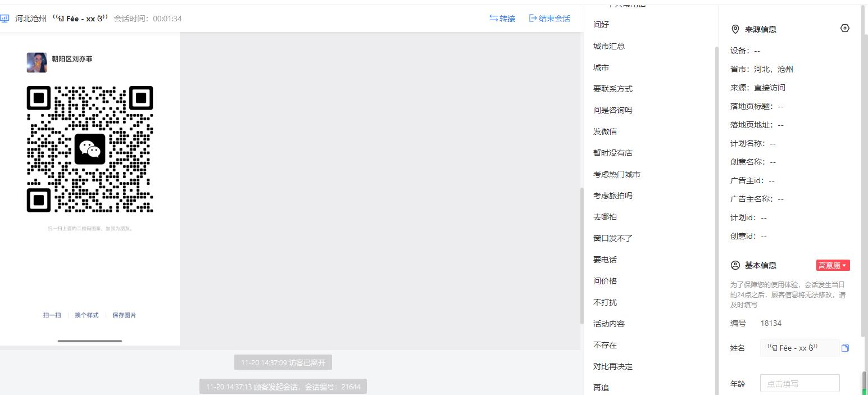Screen dimensions: 868x395
Task: Select the 发微信 quick reply
Action: [605, 131]
